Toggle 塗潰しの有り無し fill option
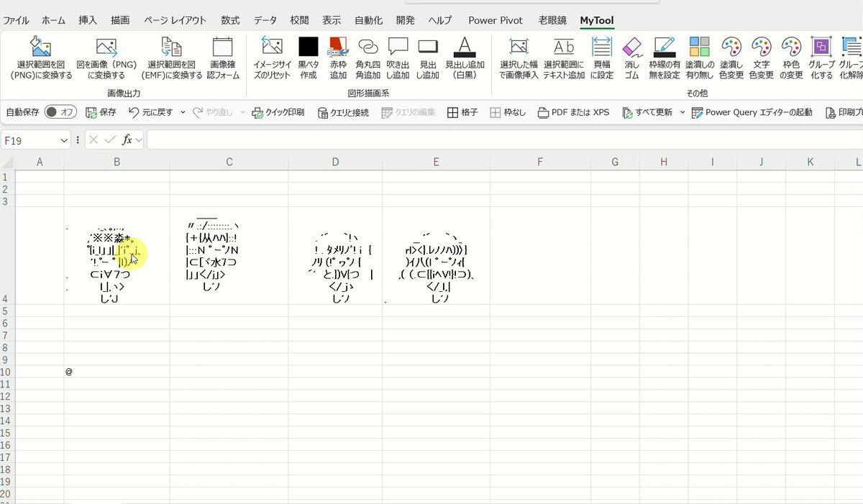The image size is (863, 504). [x=699, y=48]
